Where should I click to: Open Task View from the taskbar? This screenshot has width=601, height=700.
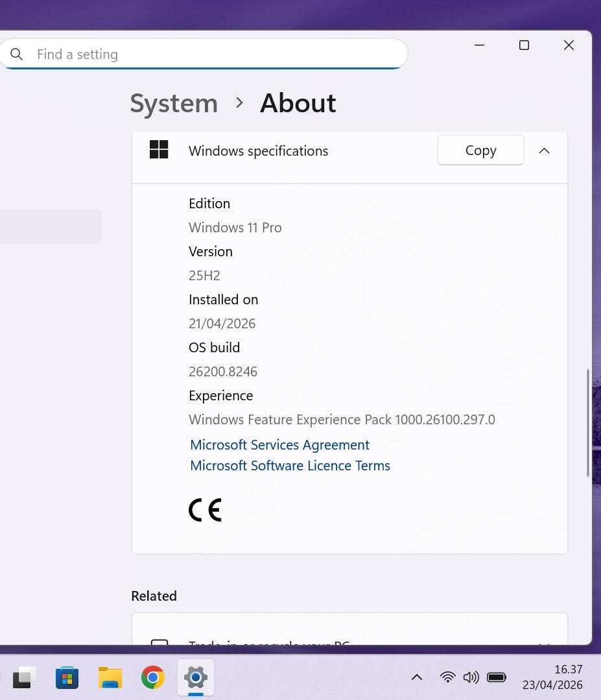pos(24,677)
